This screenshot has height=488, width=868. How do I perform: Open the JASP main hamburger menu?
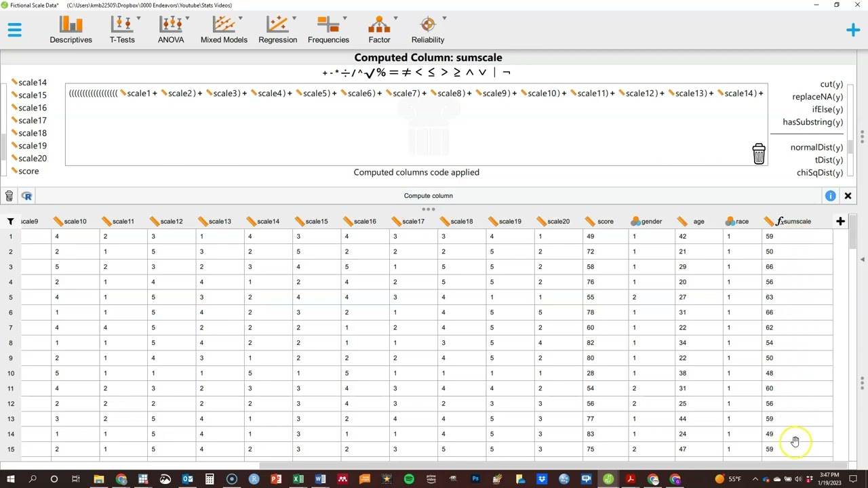point(14,30)
